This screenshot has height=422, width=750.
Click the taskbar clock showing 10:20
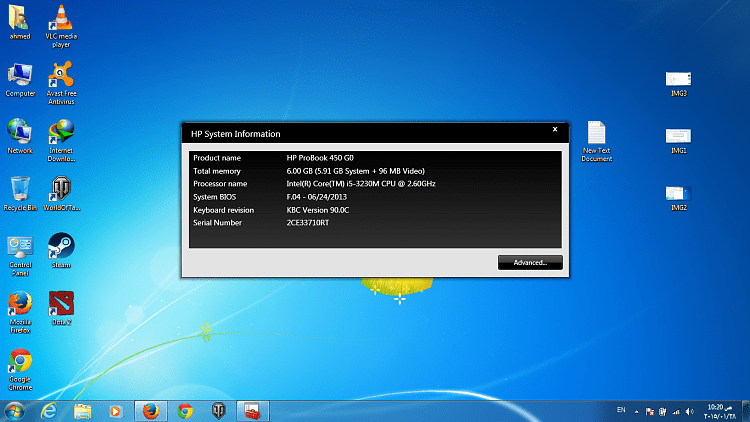click(x=720, y=412)
